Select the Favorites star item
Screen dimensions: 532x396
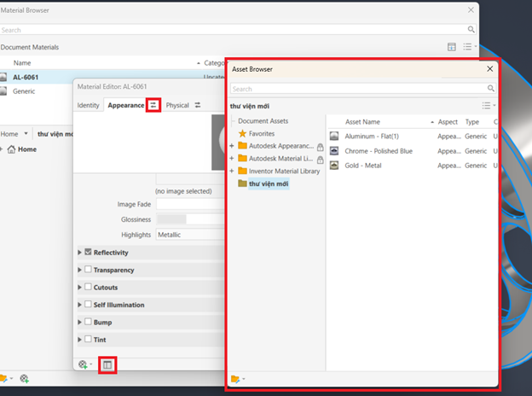tap(257, 133)
